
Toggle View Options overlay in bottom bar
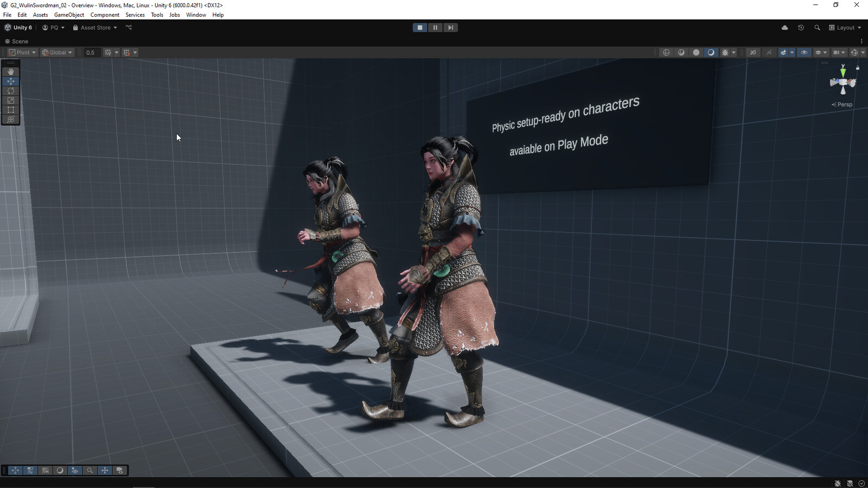click(x=75, y=471)
